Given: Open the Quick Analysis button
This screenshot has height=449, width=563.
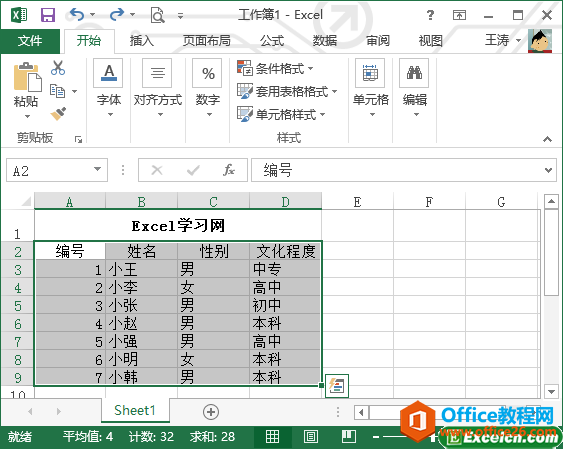Looking at the screenshot, I should coord(337,386).
